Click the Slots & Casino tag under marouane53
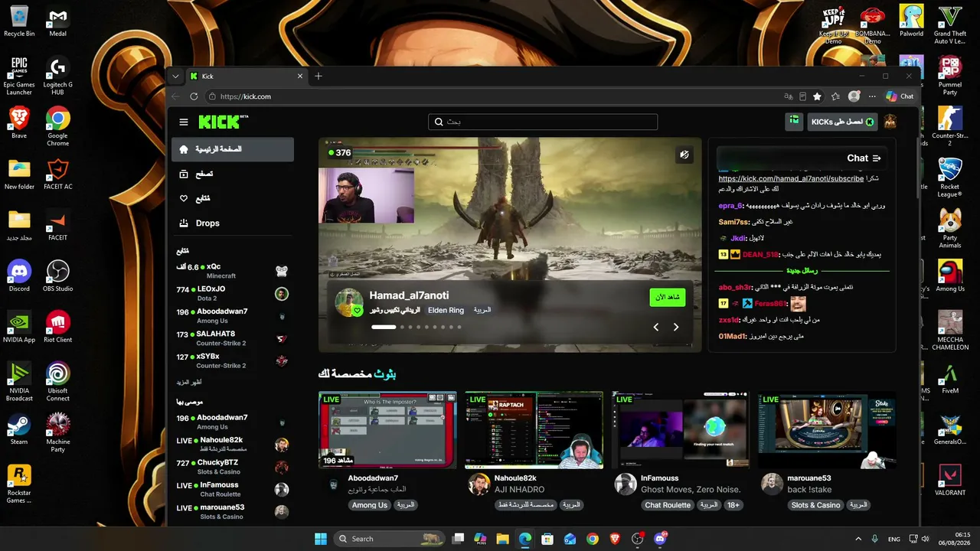The height and width of the screenshot is (551, 980). [816, 505]
